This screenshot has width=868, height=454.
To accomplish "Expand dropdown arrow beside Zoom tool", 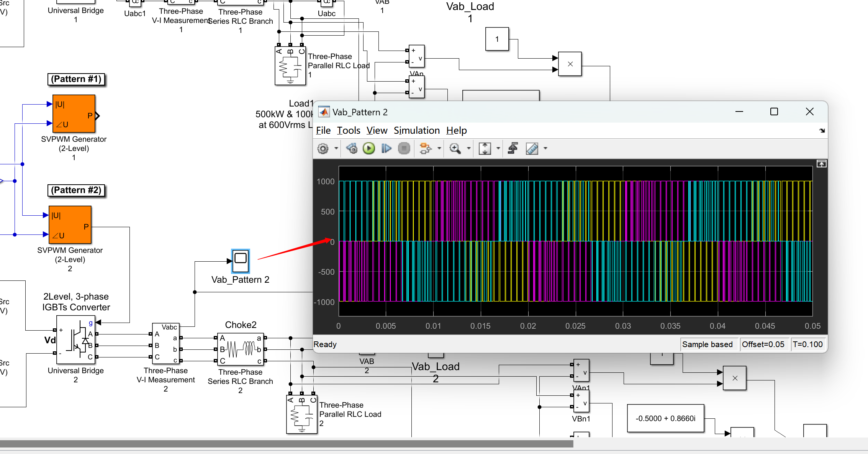I will [x=468, y=149].
